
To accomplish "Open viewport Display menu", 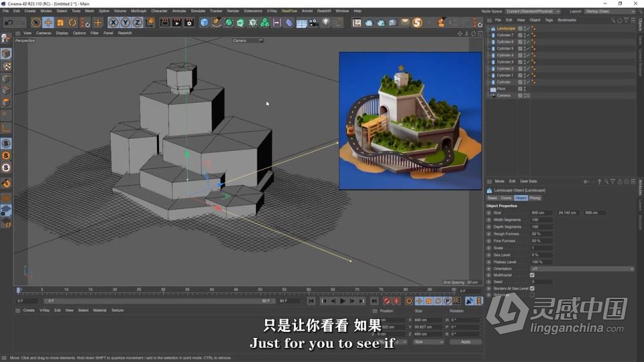I will 62,34.
